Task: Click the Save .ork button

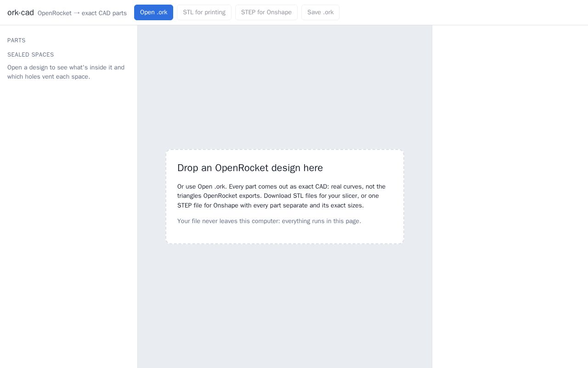Action: coord(320,12)
